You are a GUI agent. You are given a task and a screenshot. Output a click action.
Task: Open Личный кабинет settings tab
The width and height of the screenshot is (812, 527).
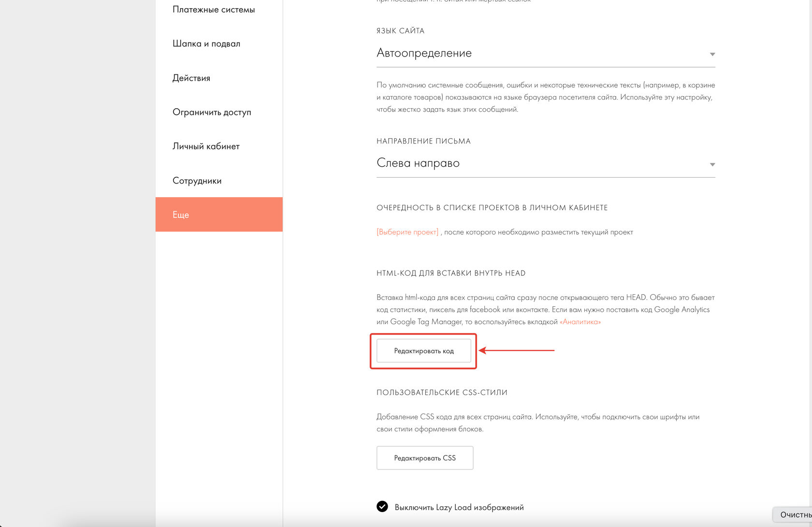206,146
